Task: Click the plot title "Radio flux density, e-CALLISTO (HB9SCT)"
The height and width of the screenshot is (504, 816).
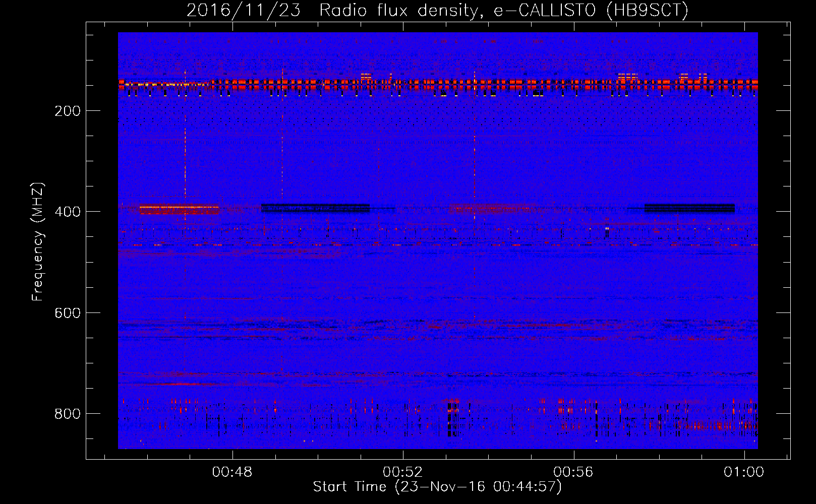Action: tap(504, 10)
